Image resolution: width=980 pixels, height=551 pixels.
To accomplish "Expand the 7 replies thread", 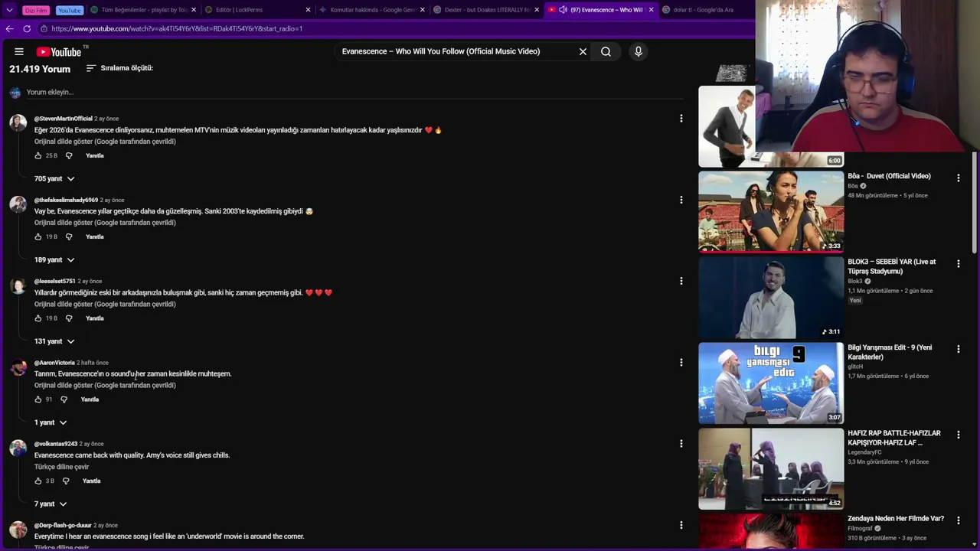I will pyautogui.click(x=51, y=504).
